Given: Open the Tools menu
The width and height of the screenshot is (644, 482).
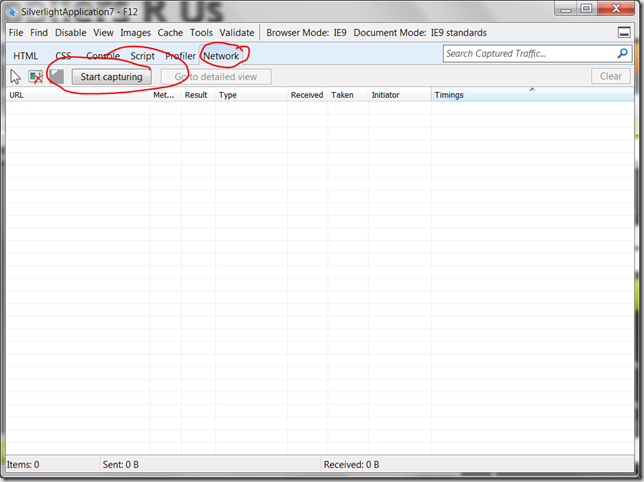Looking at the screenshot, I should pyautogui.click(x=201, y=32).
